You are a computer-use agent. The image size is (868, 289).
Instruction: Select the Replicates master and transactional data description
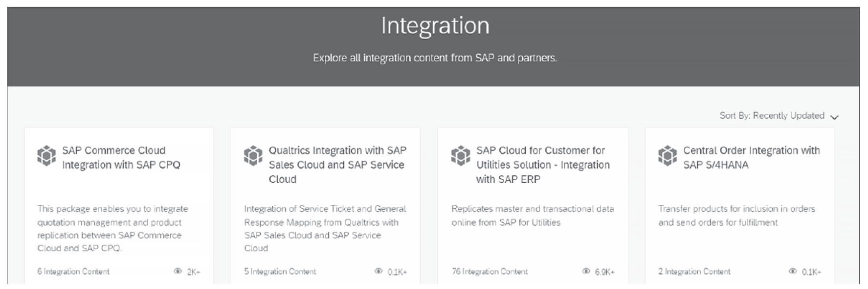coord(533,216)
